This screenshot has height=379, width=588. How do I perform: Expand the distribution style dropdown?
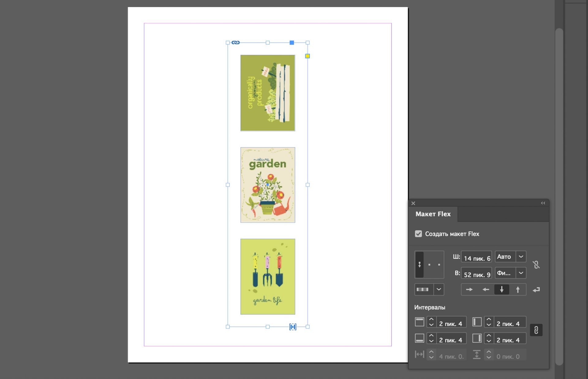439,289
